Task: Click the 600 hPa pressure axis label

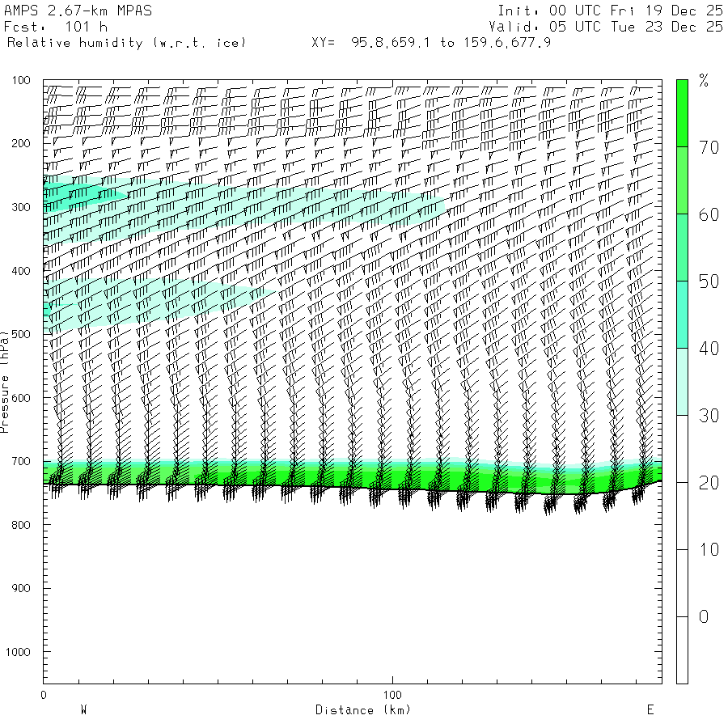Action: [21, 398]
